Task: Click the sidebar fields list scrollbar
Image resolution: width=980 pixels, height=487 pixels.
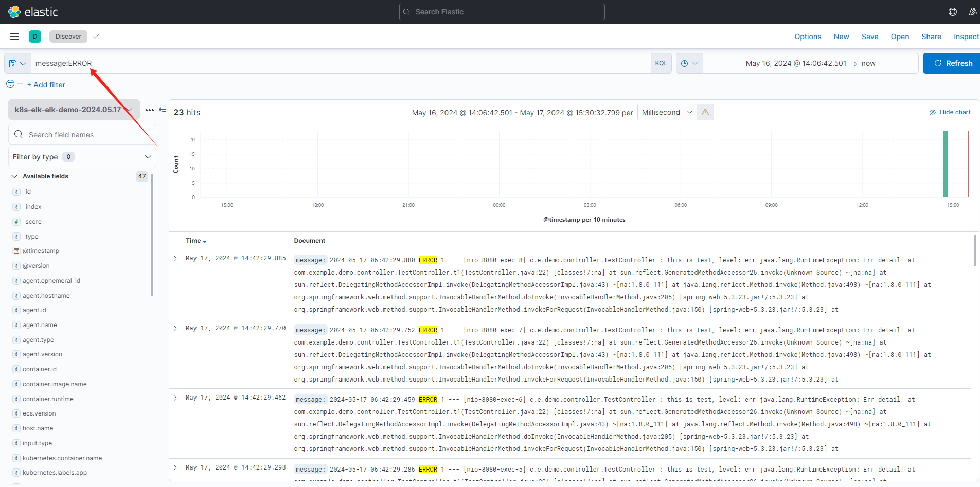Action: (152, 235)
